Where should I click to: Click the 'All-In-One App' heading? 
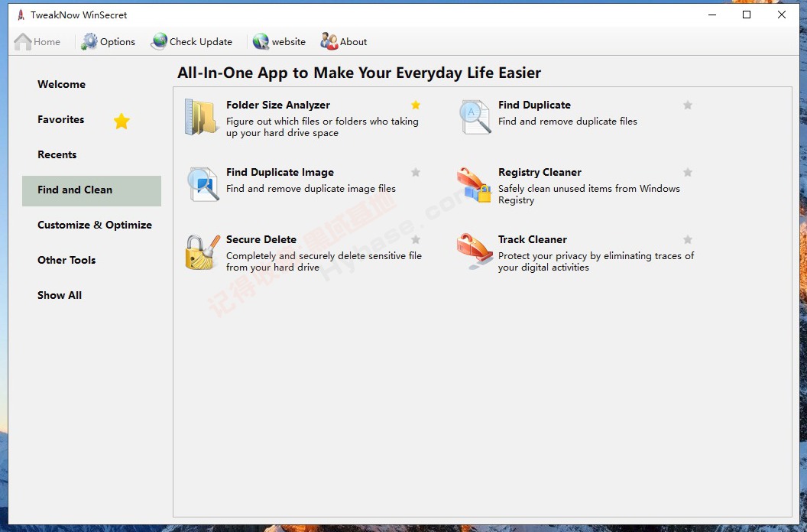click(358, 73)
